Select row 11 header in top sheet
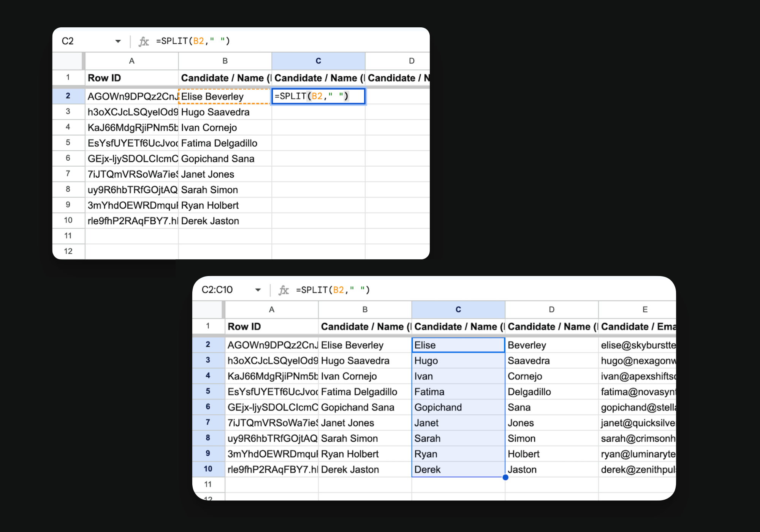The height and width of the screenshot is (532, 760). pos(68,236)
